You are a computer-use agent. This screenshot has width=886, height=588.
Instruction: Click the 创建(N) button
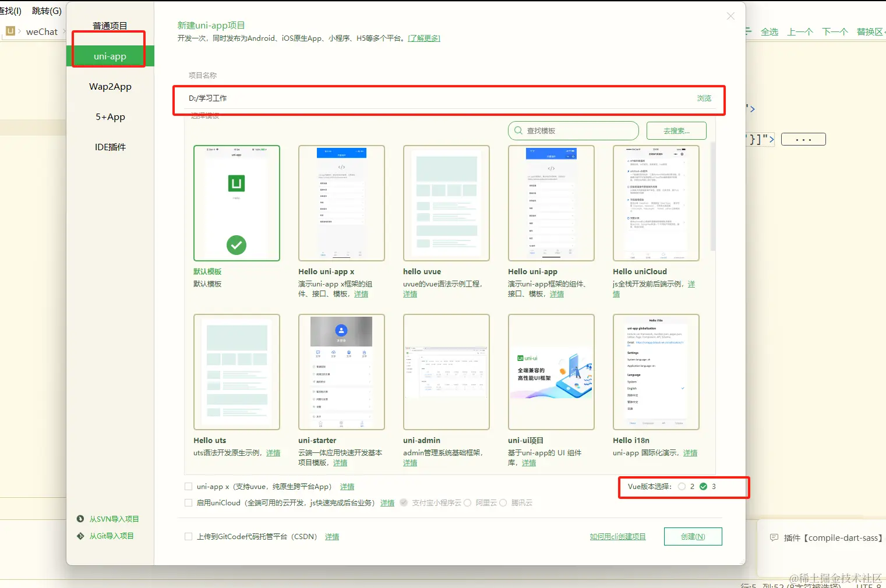tap(693, 537)
